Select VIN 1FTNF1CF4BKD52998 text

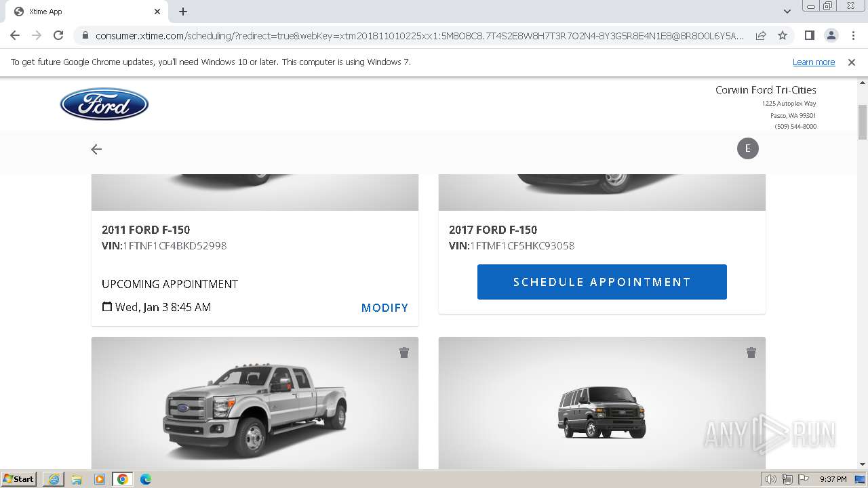coord(174,245)
